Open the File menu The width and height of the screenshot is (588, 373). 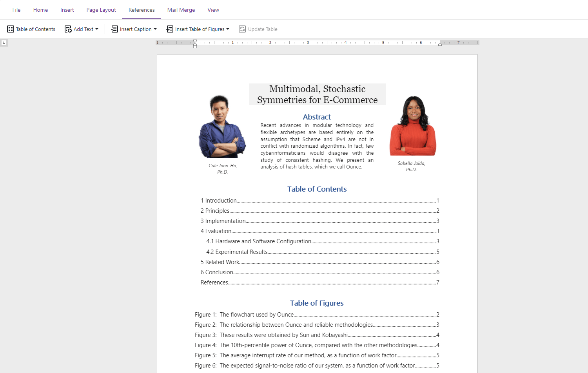tap(16, 10)
